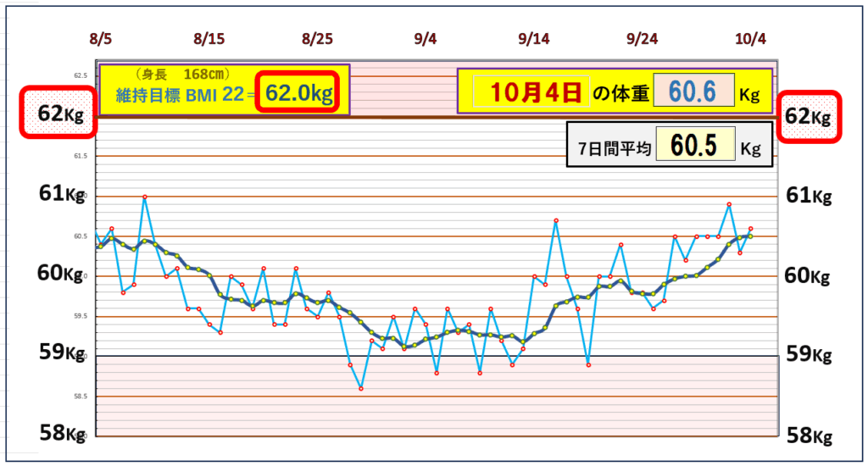Click the right 59Kg axis label
This screenshot has height=466, width=868.
[x=810, y=354]
